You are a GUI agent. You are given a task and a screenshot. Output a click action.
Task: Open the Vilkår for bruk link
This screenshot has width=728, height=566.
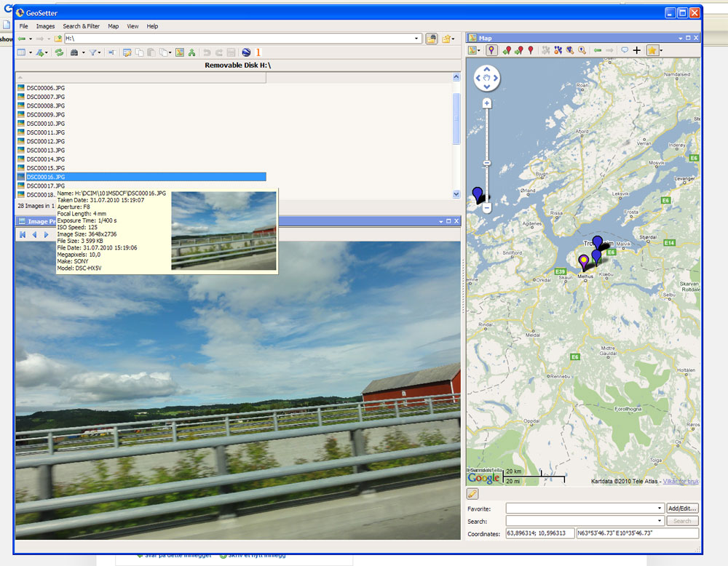[681, 481]
